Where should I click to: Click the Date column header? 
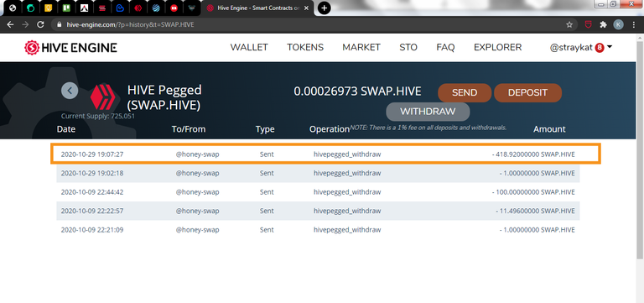point(66,129)
